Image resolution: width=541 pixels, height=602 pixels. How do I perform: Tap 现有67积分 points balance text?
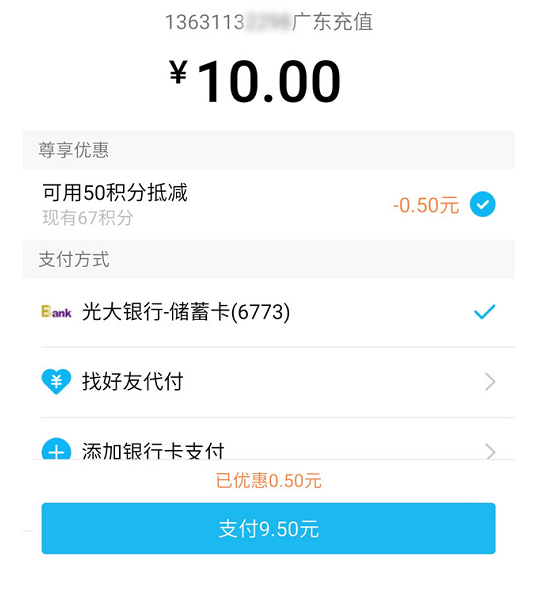[x=88, y=218]
